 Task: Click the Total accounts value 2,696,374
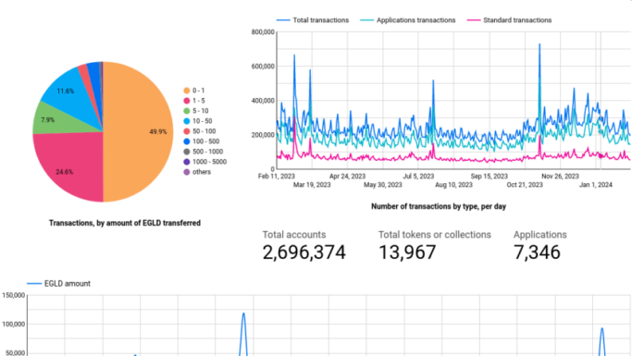pyautogui.click(x=303, y=252)
